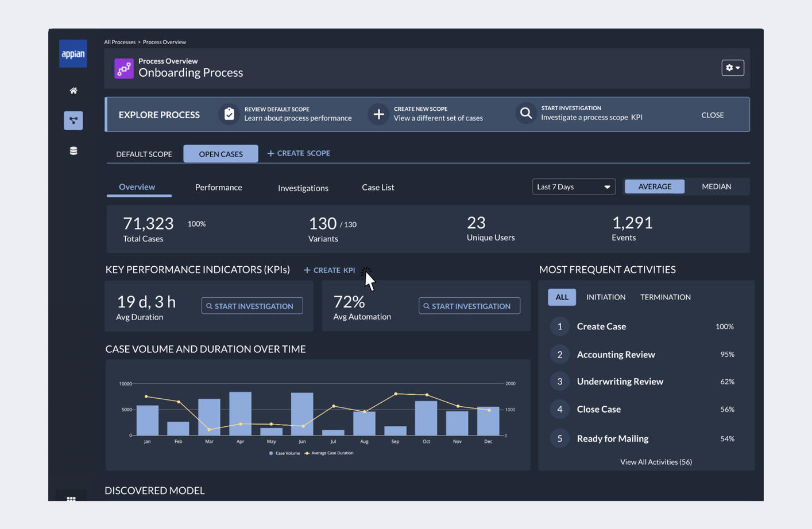Open the Case List tab

pyautogui.click(x=377, y=187)
